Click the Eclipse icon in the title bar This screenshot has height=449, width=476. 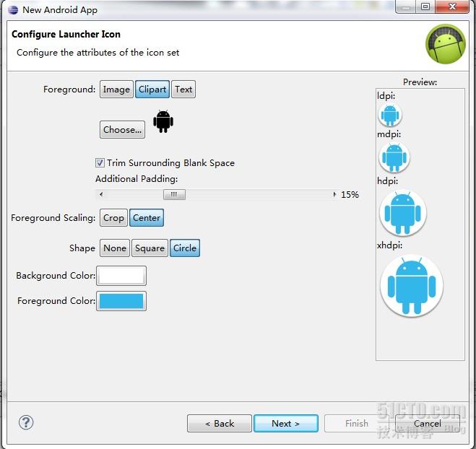pyautogui.click(x=13, y=9)
